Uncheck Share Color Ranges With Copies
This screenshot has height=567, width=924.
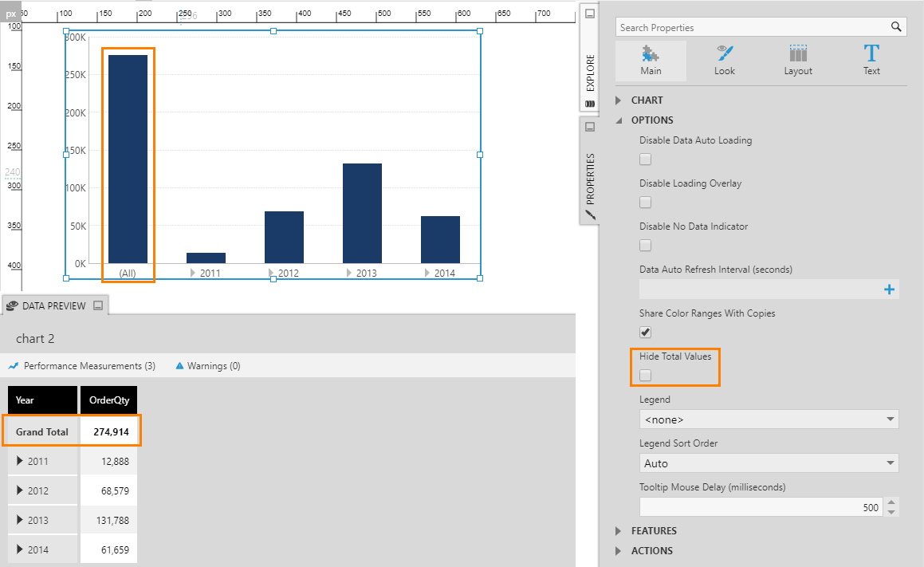click(x=646, y=332)
